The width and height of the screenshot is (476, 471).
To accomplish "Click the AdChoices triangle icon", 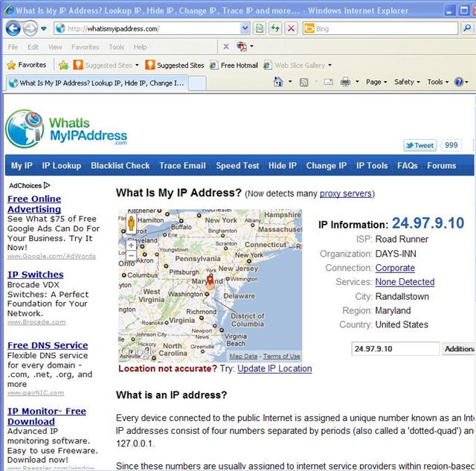I will (x=47, y=185).
